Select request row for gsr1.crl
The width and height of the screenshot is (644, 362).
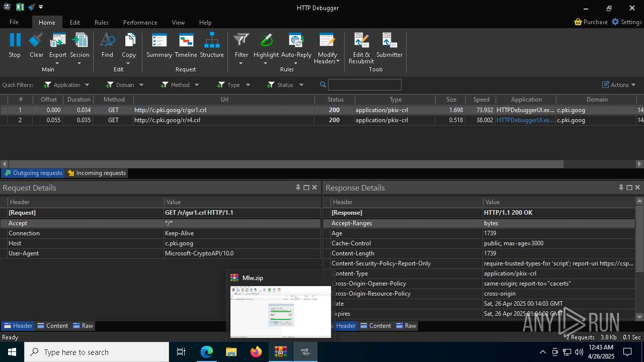coord(322,110)
